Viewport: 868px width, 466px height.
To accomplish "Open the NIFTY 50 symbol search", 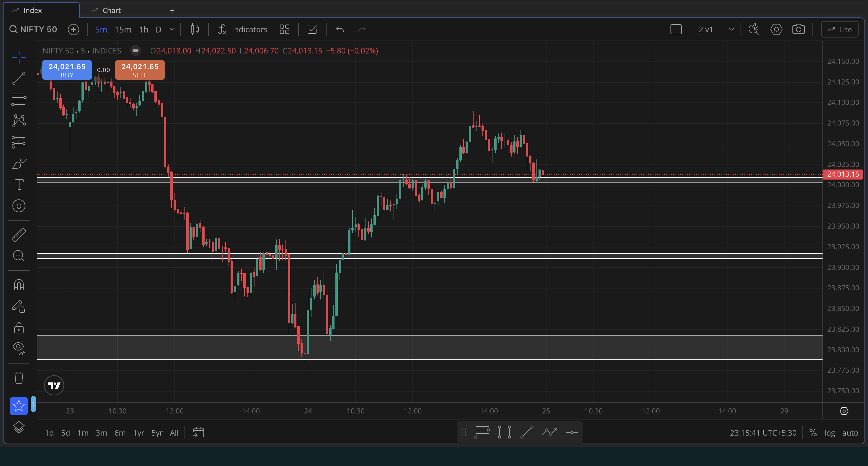I will 33,30.
